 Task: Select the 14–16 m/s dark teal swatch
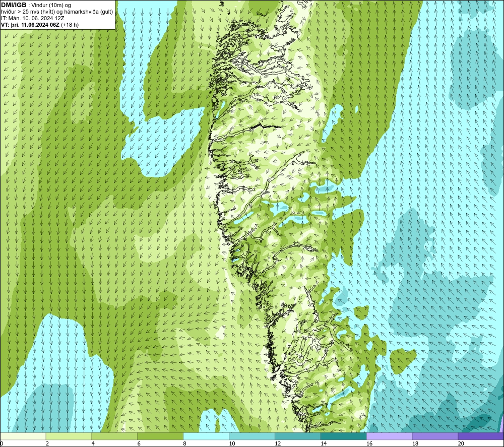pyautogui.click(x=344, y=436)
